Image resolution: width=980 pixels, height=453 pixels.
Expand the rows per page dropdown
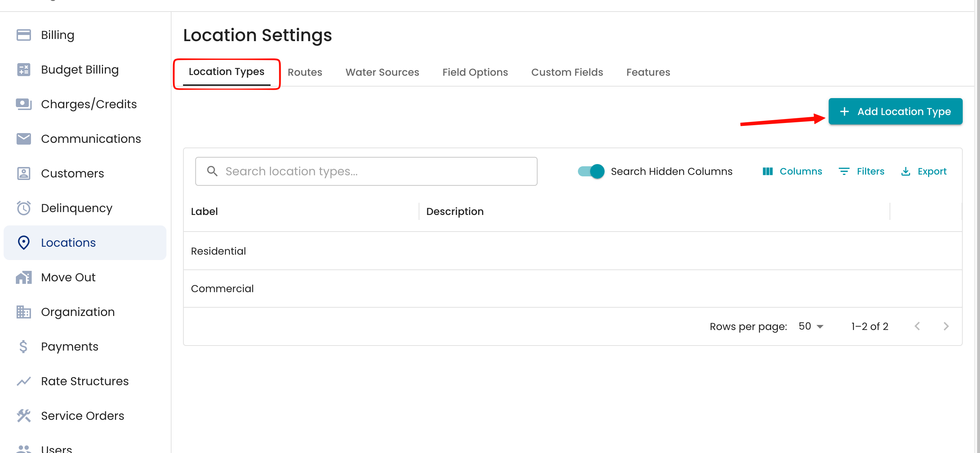[811, 326]
